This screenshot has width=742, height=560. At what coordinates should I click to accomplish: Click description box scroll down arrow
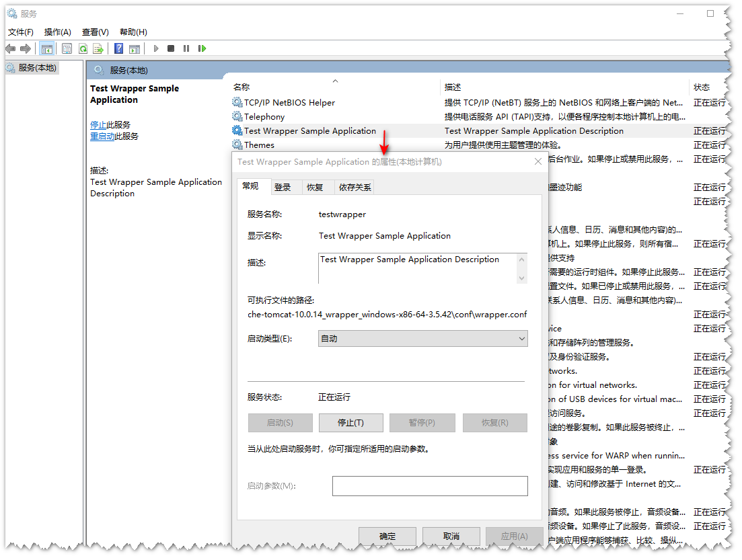521,278
